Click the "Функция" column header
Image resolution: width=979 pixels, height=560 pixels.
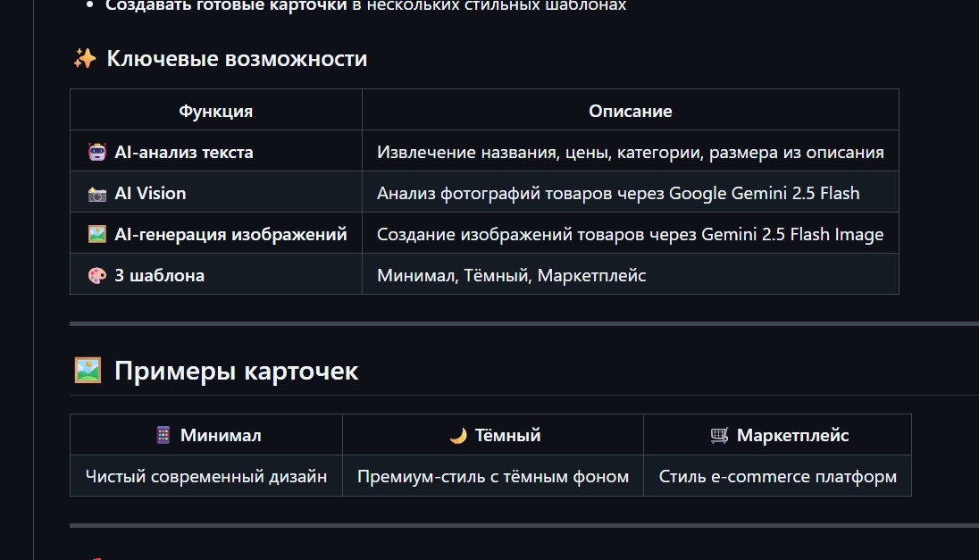click(215, 111)
